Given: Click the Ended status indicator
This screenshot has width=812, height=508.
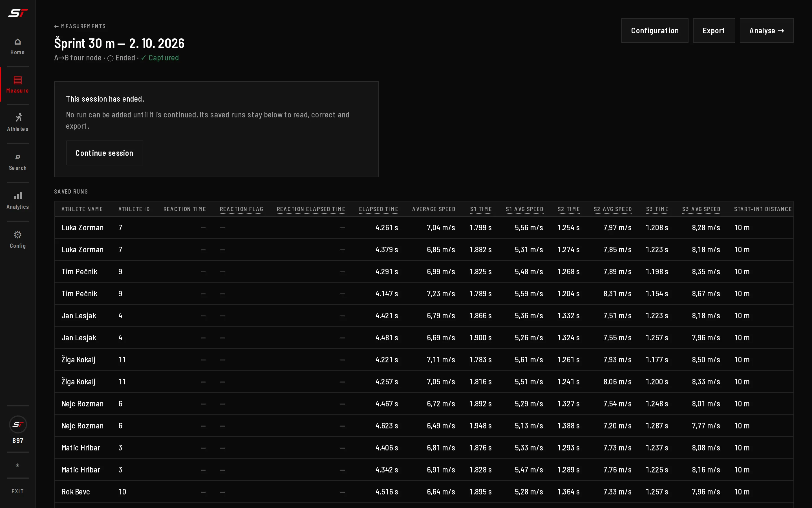Looking at the screenshot, I should [122, 58].
